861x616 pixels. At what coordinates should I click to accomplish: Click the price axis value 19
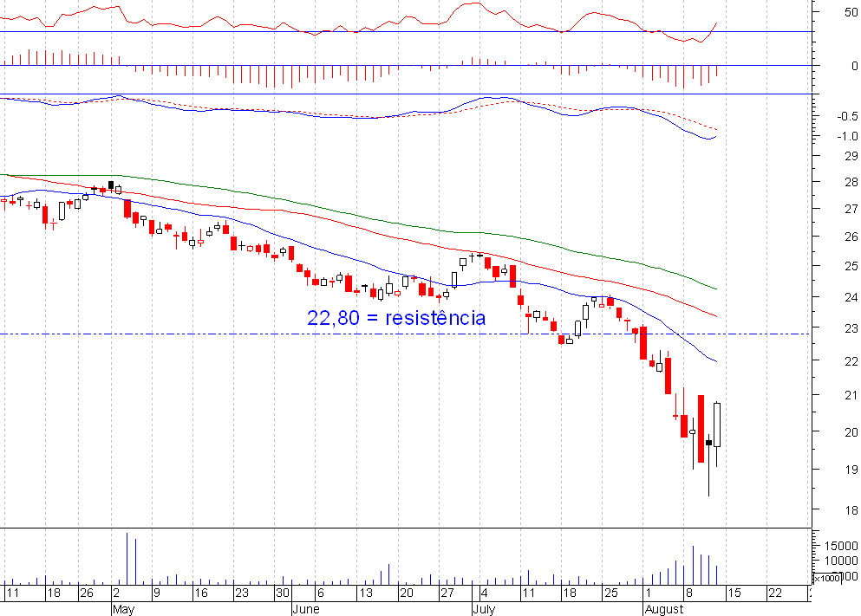coord(851,470)
